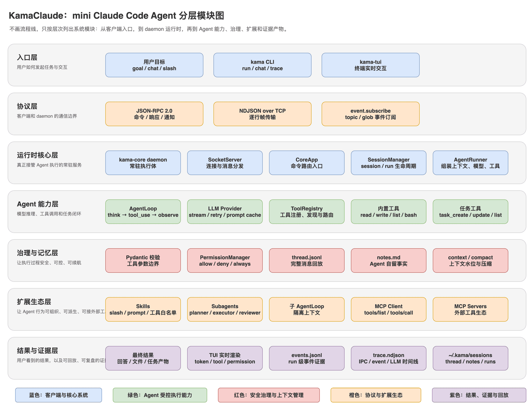Select the SessionManager session / run box
The width and height of the screenshot is (532, 408).
pos(389,163)
